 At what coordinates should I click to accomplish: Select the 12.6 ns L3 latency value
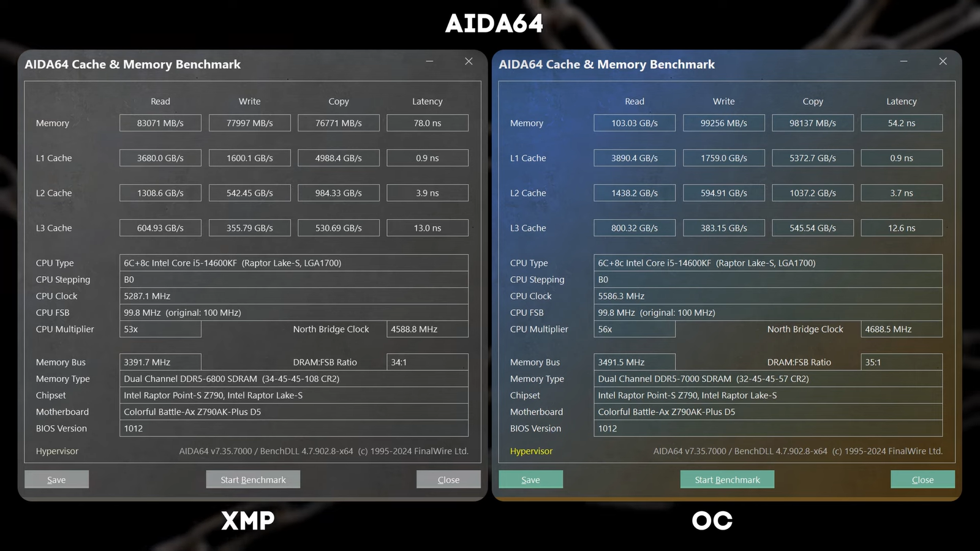point(902,228)
